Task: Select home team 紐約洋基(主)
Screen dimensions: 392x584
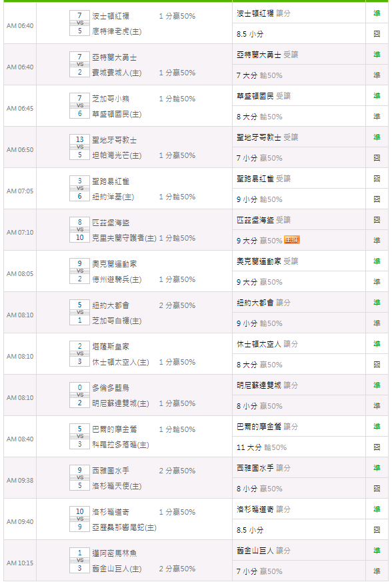Action: tap(113, 197)
